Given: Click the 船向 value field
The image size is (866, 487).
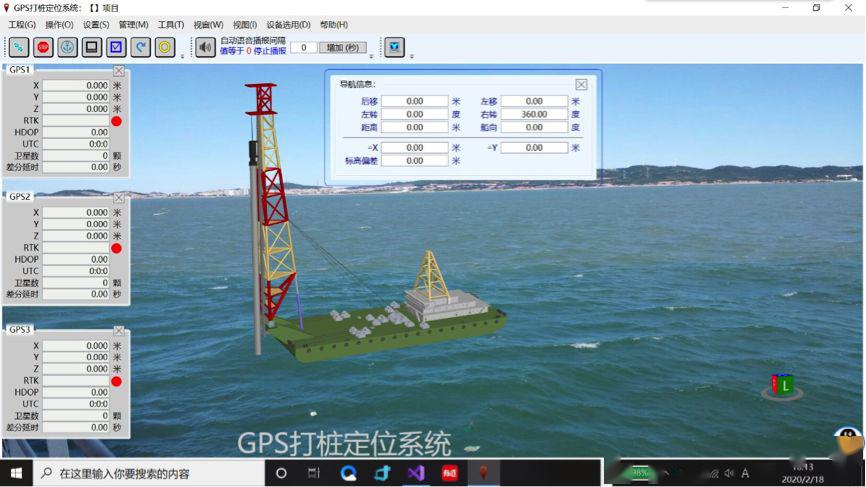Looking at the screenshot, I should (x=534, y=127).
